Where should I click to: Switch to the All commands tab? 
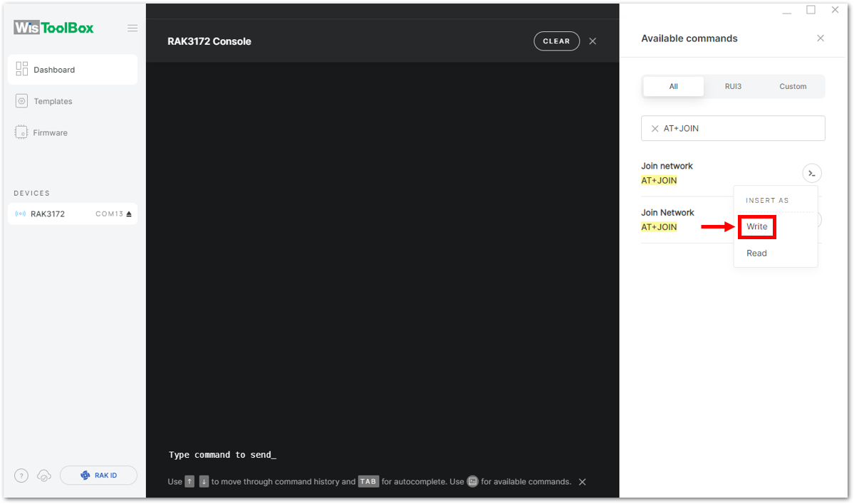(x=674, y=87)
